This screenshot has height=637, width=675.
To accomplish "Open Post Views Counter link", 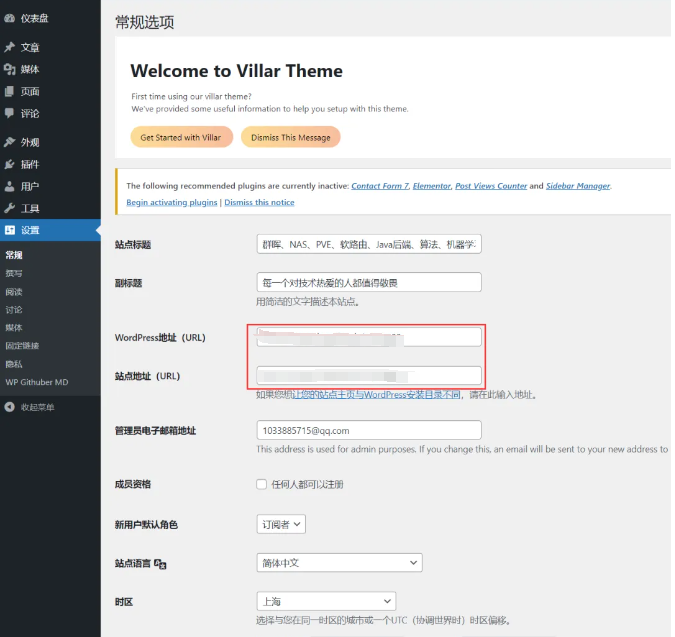I will pyautogui.click(x=491, y=186).
